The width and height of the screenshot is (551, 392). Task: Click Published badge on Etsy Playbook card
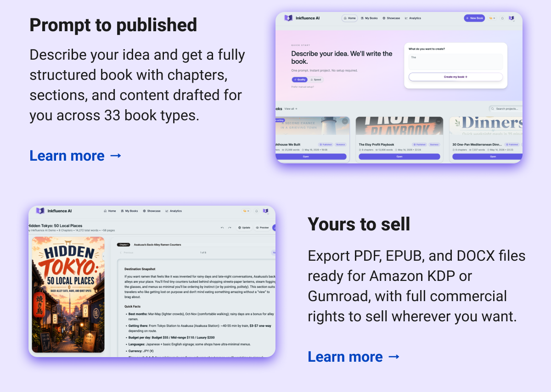click(419, 145)
